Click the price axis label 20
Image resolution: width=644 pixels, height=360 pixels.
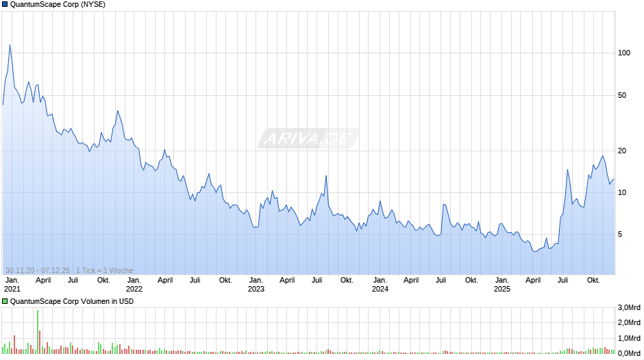click(x=622, y=151)
